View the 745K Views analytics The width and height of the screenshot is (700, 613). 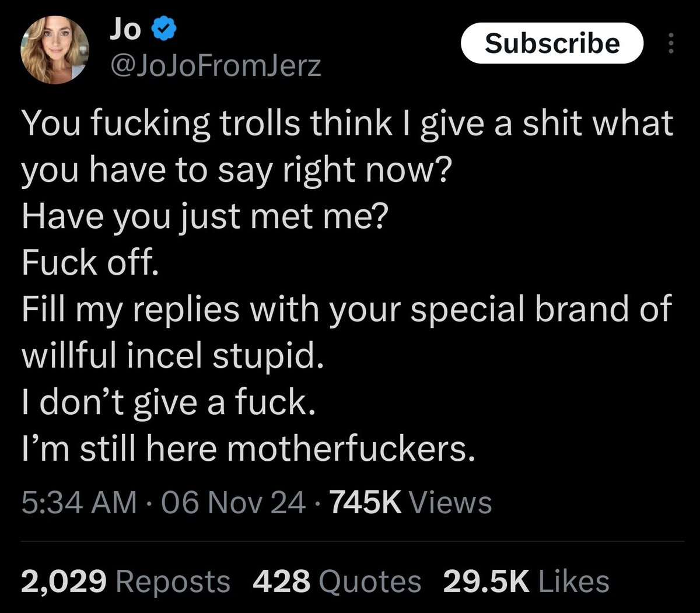coord(411,502)
